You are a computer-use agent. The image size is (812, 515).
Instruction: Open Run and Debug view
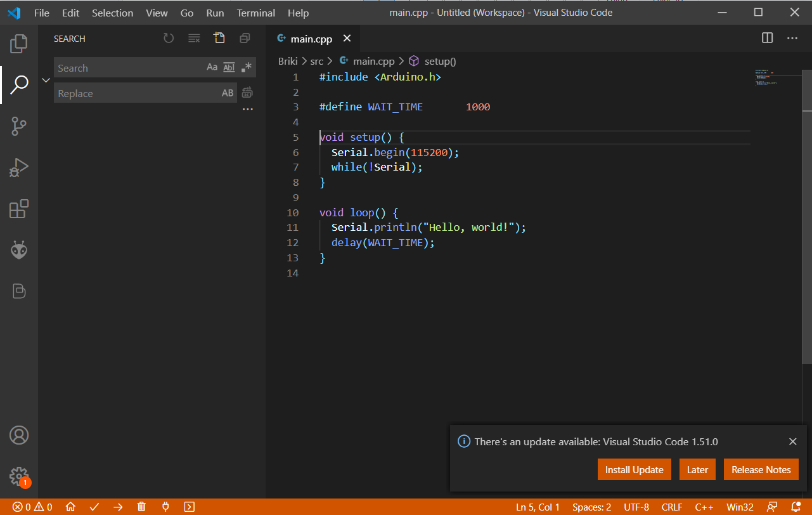pos(19,167)
